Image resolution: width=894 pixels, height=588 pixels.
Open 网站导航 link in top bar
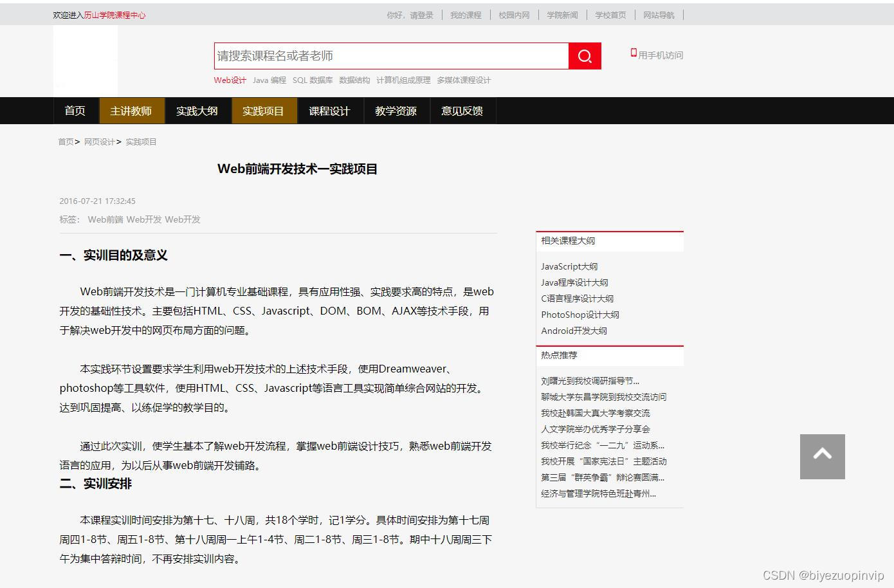[x=659, y=15]
